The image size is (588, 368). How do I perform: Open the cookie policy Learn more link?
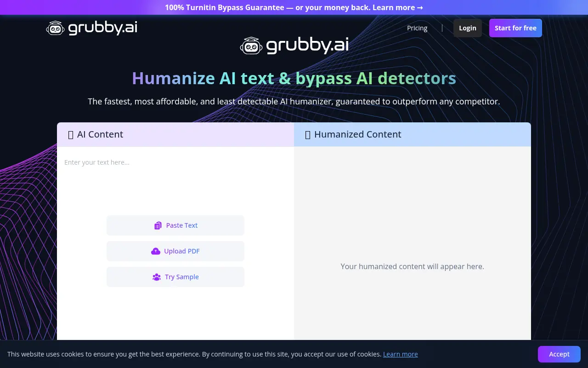(x=400, y=354)
